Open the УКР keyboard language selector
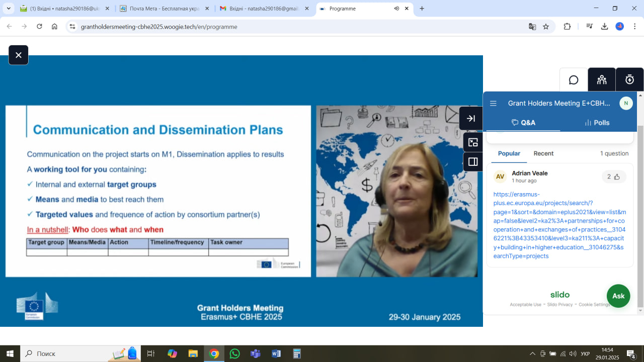The height and width of the screenshot is (362, 644). pyautogui.click(x=585, y=354)
